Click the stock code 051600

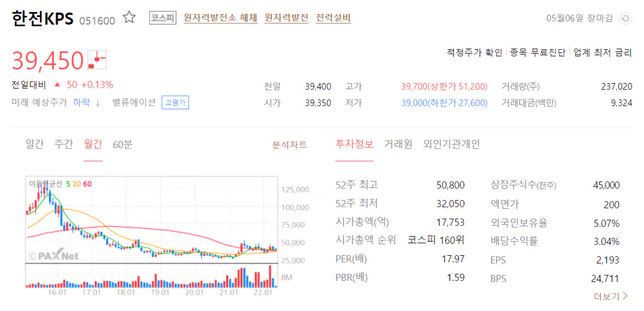coord(97,21)
